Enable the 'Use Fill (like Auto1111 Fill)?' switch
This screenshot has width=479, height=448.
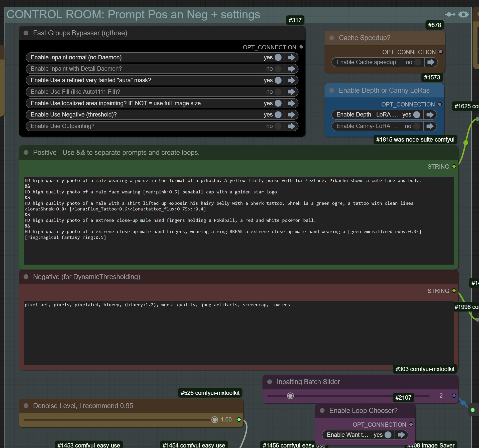(278, 92)
